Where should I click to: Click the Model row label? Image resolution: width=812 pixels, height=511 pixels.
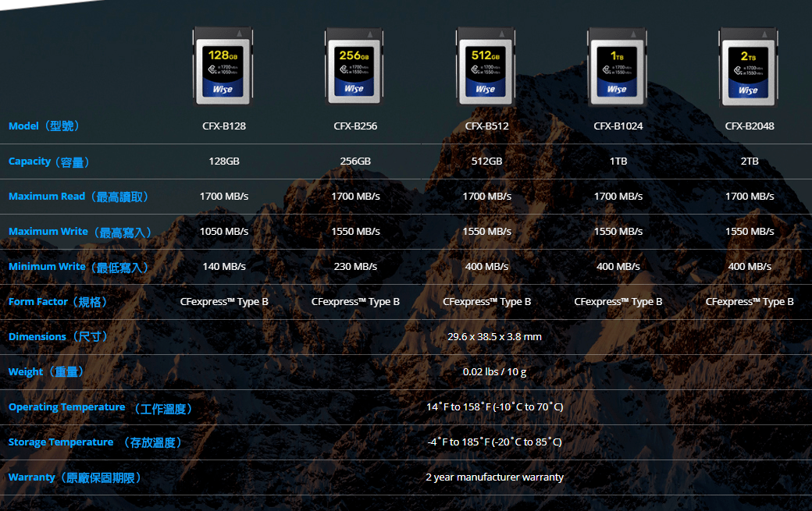tap(44, 126)
